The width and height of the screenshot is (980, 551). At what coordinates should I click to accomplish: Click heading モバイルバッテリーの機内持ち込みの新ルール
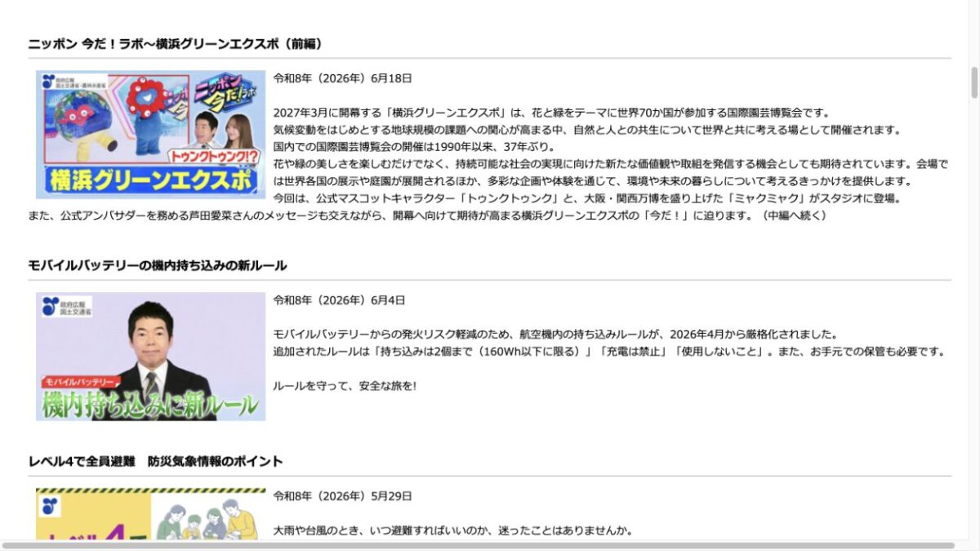158,265
